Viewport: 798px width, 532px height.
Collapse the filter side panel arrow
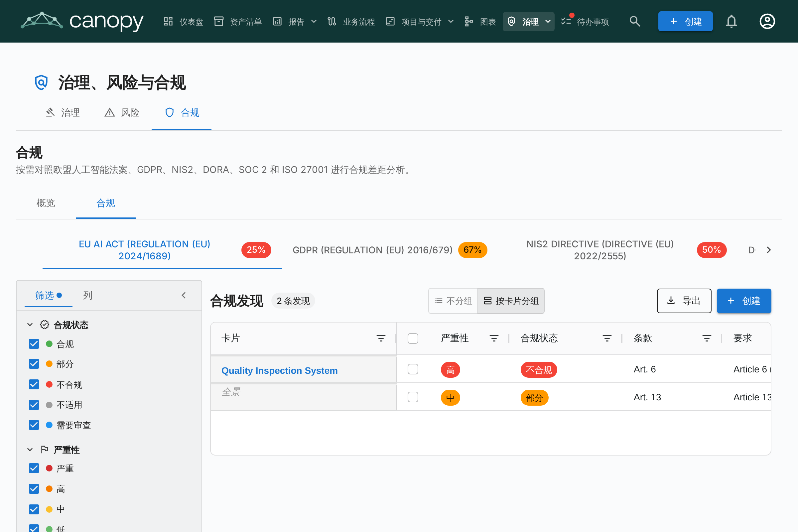pos(184,295)
